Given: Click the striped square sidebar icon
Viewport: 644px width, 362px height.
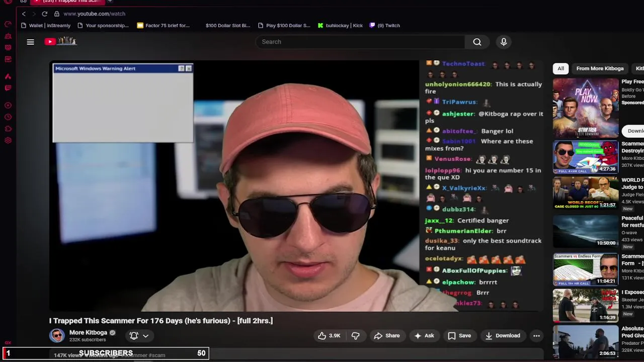Looking at the screenshot, I should pos(8,48).
